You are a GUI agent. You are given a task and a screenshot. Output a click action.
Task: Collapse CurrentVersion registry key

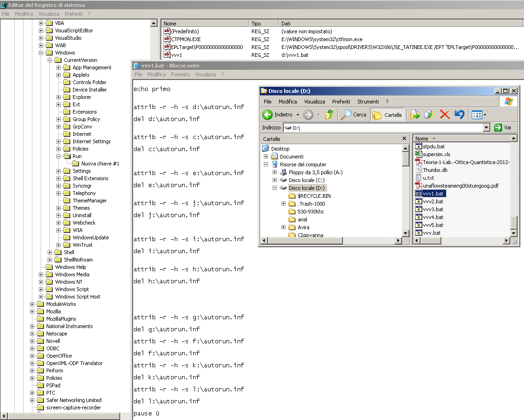pyautogui.click(x=49, y=60)
